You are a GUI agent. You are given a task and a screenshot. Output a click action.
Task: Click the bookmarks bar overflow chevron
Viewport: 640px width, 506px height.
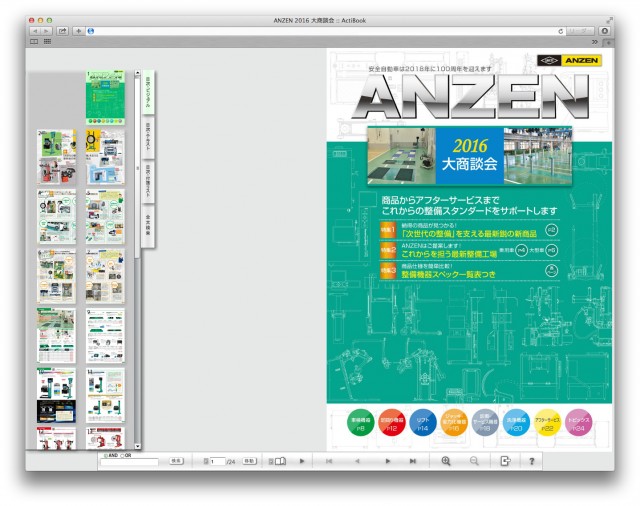[595, 42]
